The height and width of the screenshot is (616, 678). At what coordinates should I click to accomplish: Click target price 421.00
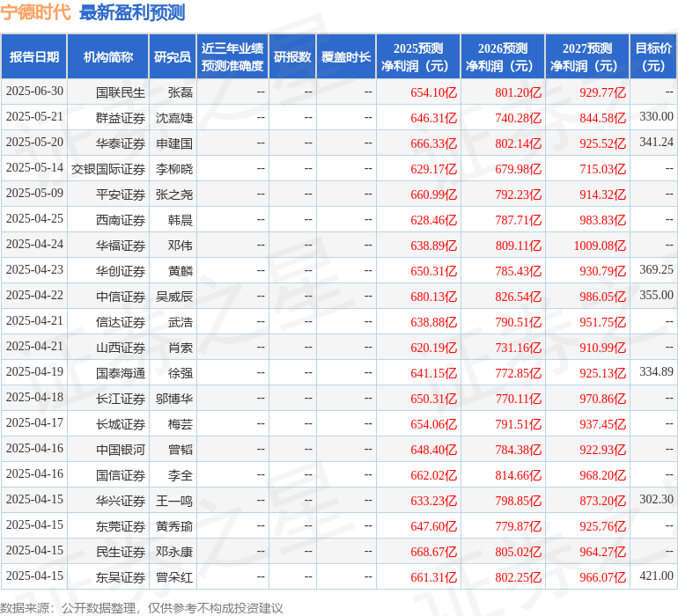(x=656, y=576)
